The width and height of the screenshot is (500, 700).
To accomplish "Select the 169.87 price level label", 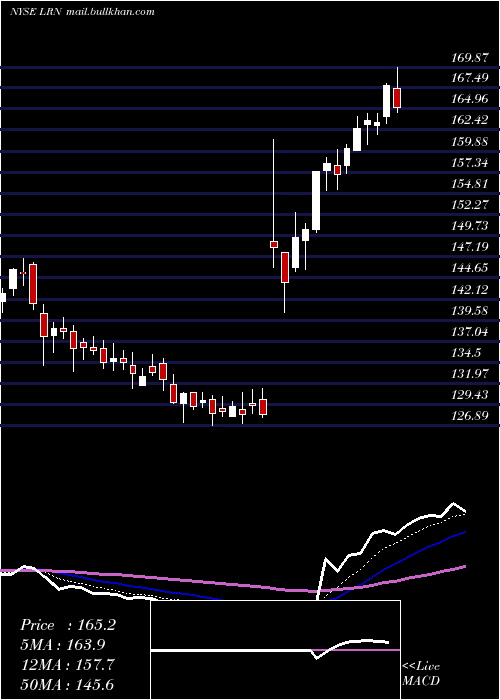I will (469, 57).
